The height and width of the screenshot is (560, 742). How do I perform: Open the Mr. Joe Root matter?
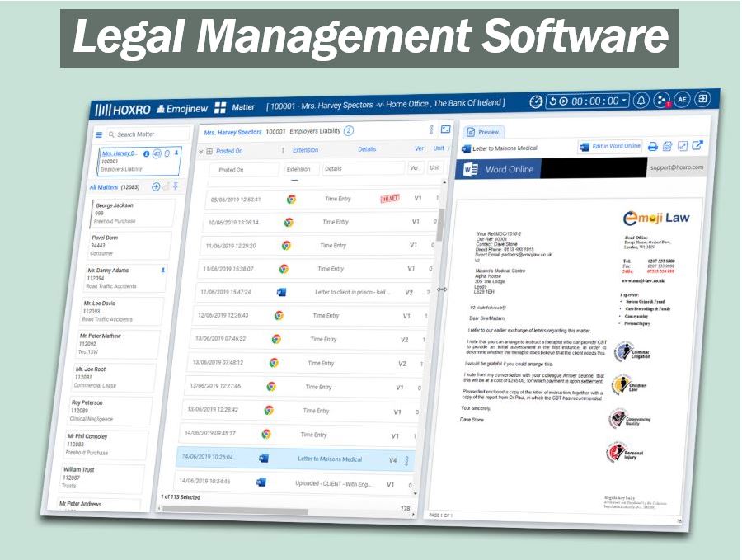click(x=114, y=377)
